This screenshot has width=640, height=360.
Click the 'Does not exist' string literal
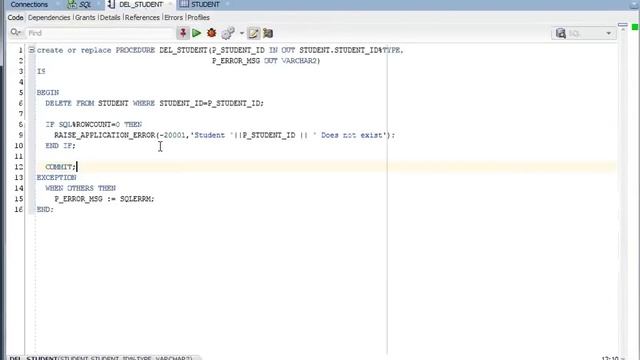click(x=351, y=135)
